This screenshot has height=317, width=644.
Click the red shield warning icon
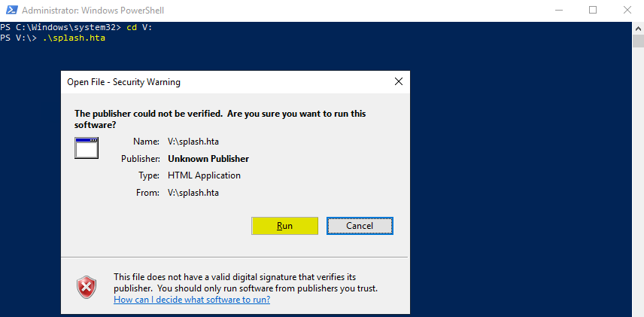(87, 287)
